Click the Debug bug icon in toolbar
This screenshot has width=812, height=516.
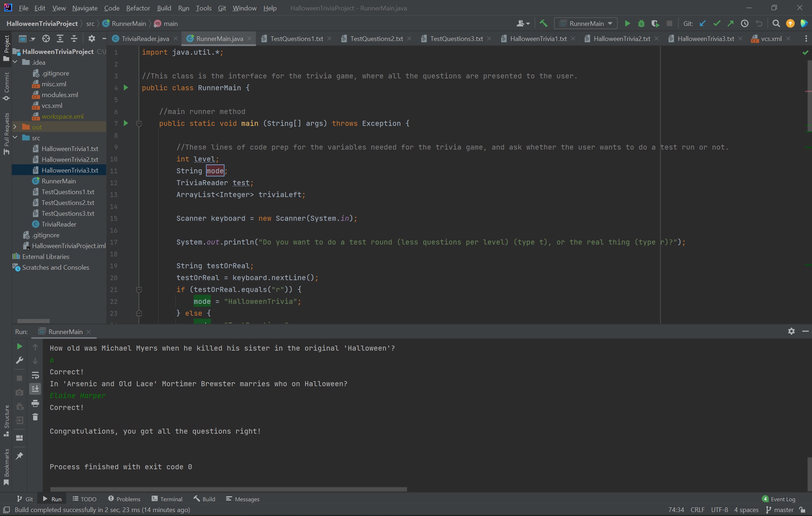tap(641, 24)
